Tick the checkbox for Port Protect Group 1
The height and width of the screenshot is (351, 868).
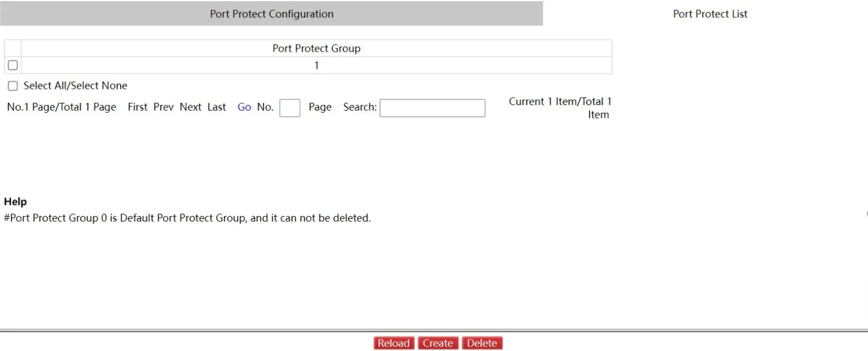pos(12,65)
